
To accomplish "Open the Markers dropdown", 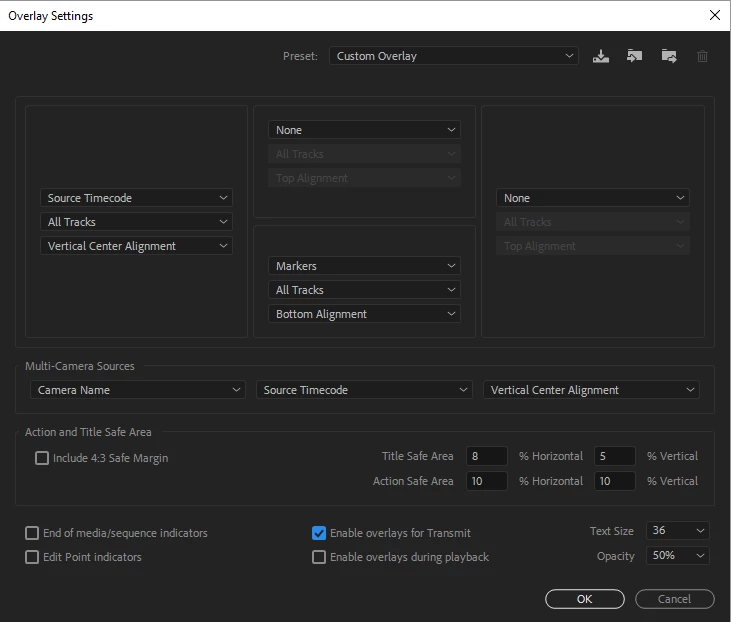I will (x=364, y=266).
